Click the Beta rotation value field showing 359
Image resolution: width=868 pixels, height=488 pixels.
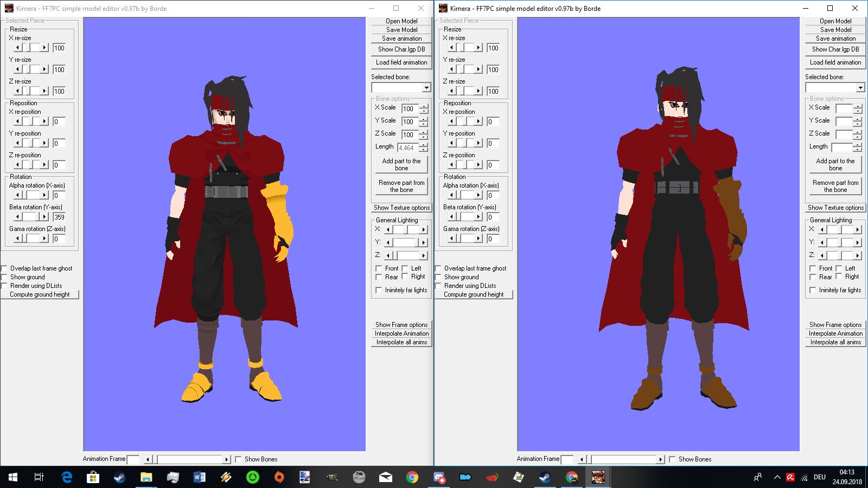pyautogui.click(x=59, y=217)
